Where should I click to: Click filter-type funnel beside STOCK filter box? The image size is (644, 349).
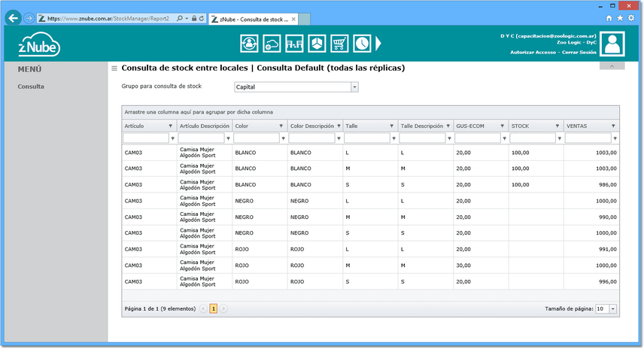pyautogui.click(x=560, y=139)
